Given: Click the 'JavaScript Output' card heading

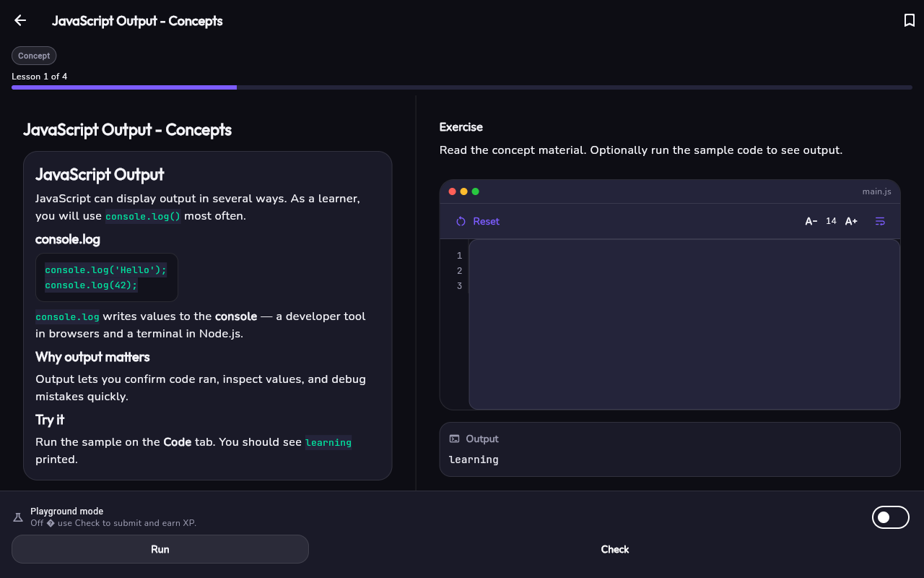Looking at the screenshot, I should pos(100,174).
